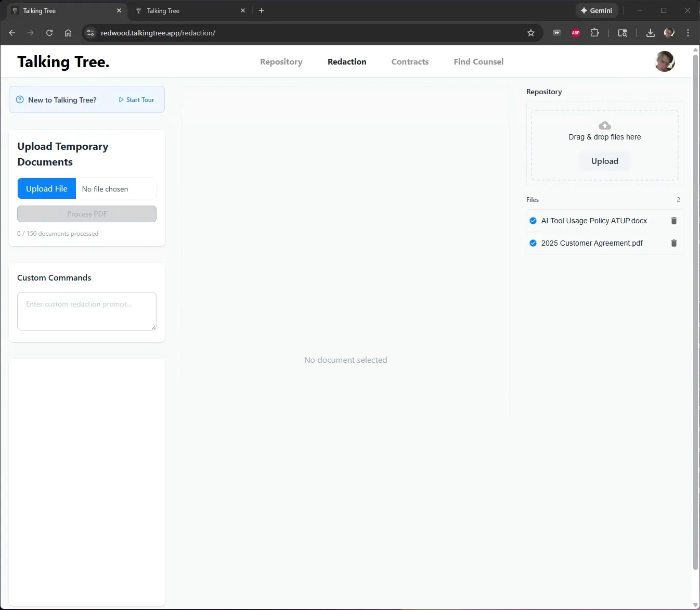
Task: Open the Find Counsel navigation item
Action: (478, 61)
